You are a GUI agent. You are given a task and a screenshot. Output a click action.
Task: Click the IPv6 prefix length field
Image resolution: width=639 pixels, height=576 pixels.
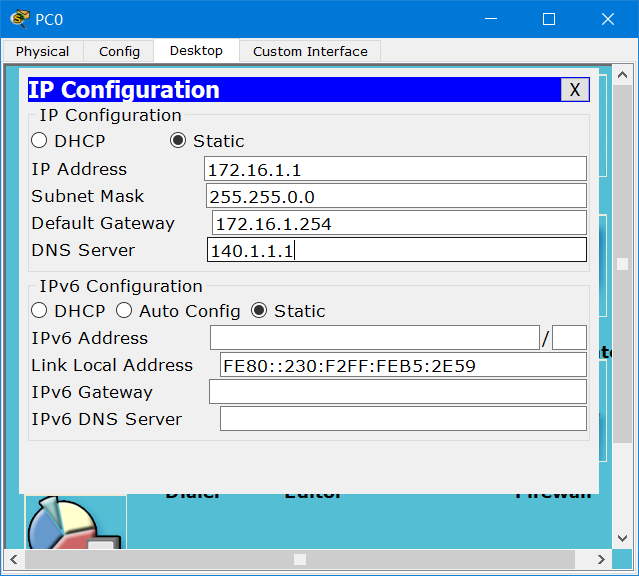pyautogui.click(x=569, y=338)
